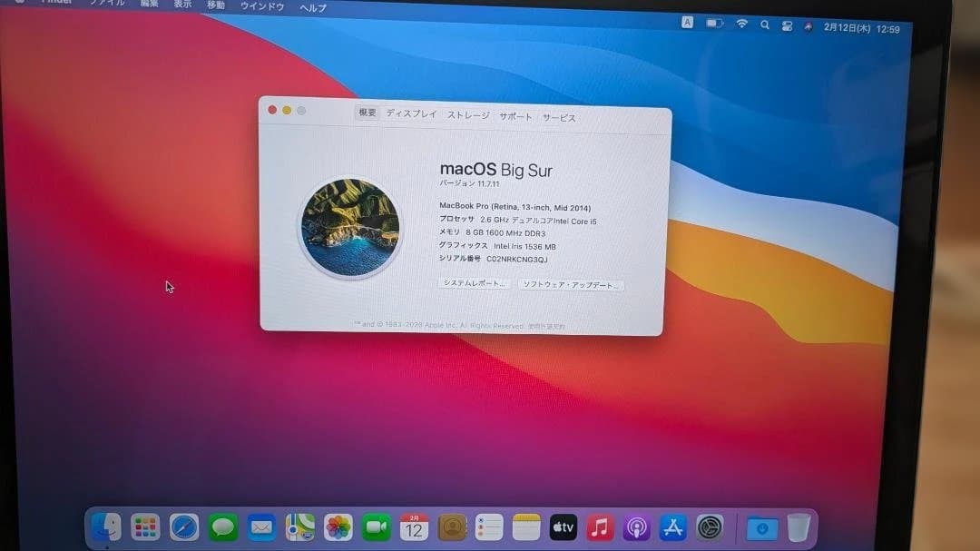The width and height of the screenshot is (980, 551).
Task: Open the ウインドウ menu
Action: [x=261, y=6]
